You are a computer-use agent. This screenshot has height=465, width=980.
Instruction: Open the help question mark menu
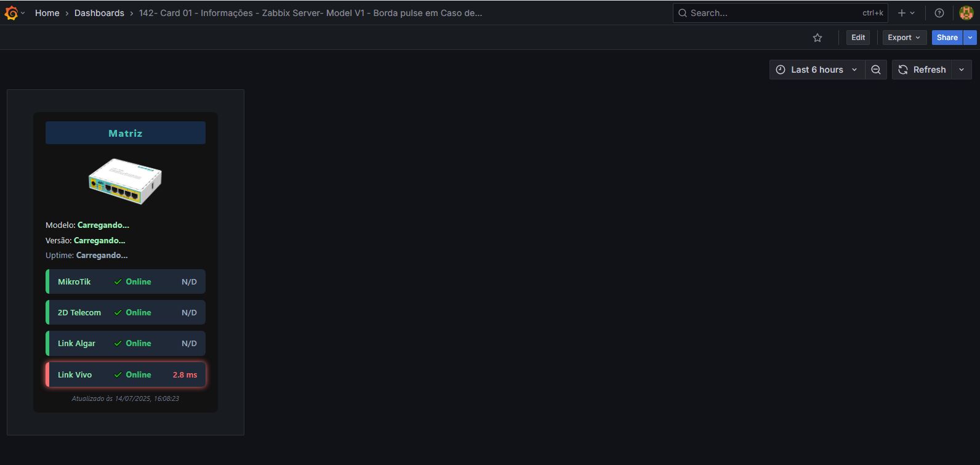pyautogui.click(x=939, y=13)
